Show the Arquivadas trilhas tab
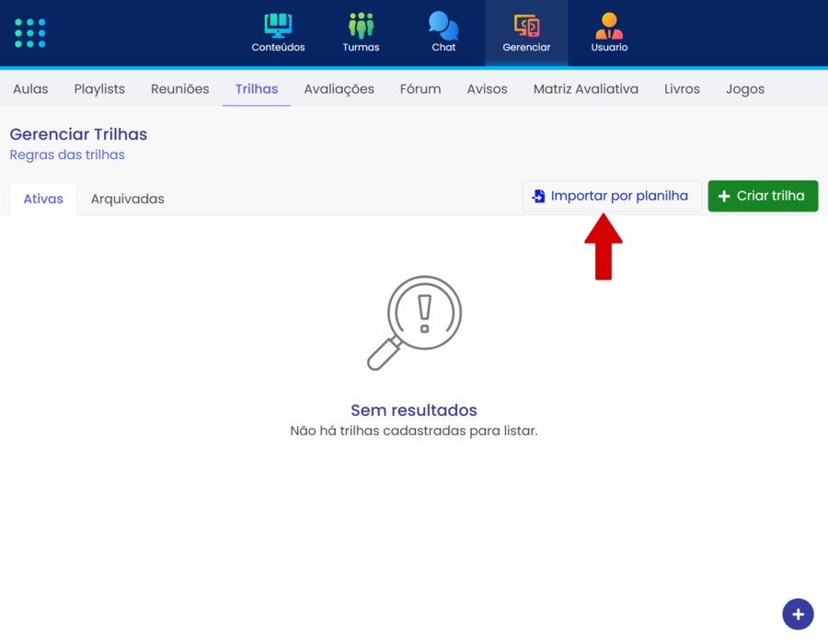 pyautogui.click(x=127, y=199)
